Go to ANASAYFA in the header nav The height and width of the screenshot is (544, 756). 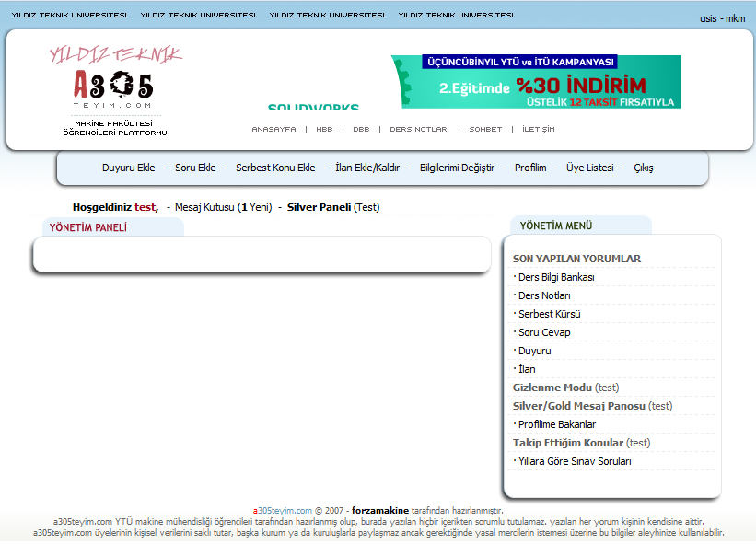click(x=273, y=129)
